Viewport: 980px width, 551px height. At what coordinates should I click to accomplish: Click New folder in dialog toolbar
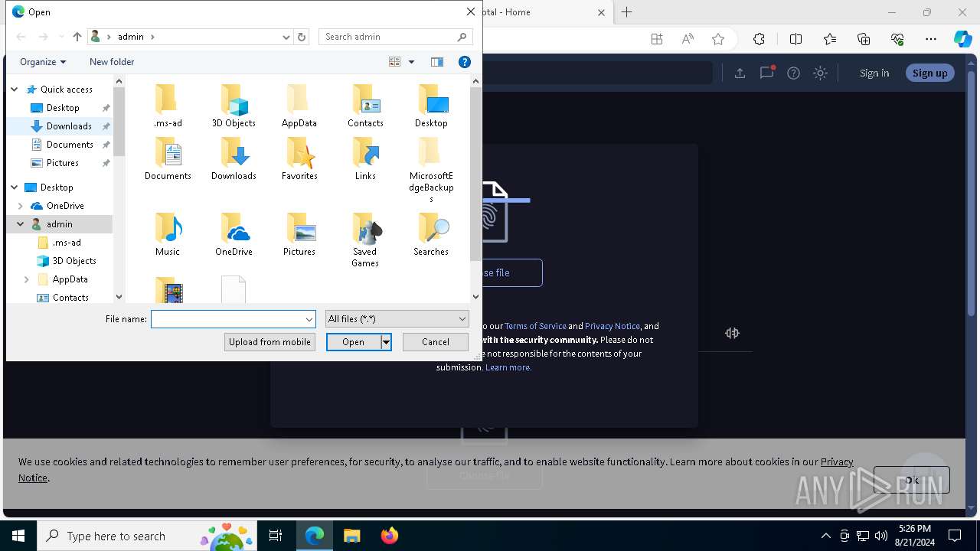[112, 62]
